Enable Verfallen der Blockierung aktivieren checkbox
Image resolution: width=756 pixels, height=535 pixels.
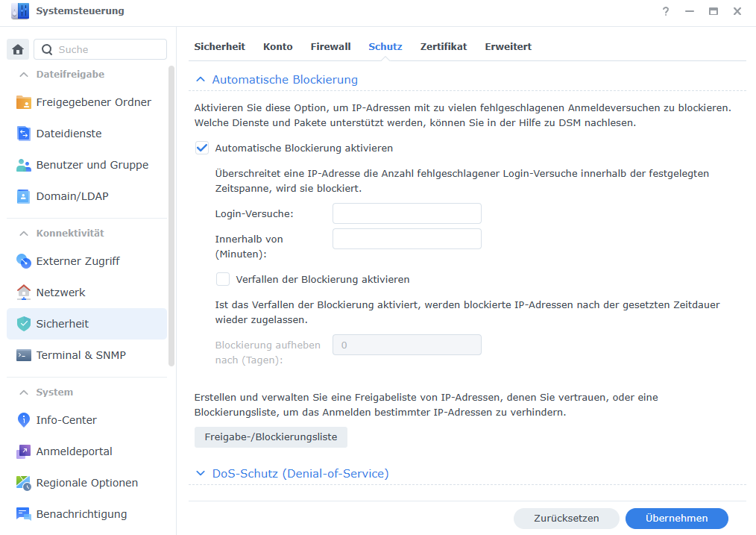223,280
